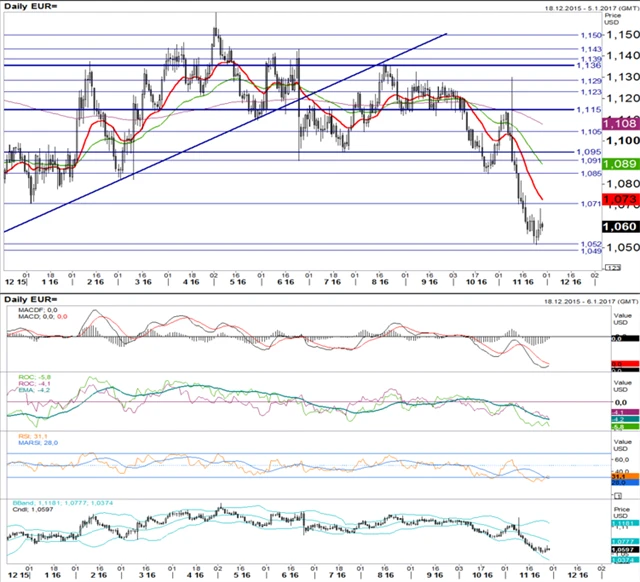
Task: Click the '12 15' month label on the upper chart axis
Action: (16, 282)
